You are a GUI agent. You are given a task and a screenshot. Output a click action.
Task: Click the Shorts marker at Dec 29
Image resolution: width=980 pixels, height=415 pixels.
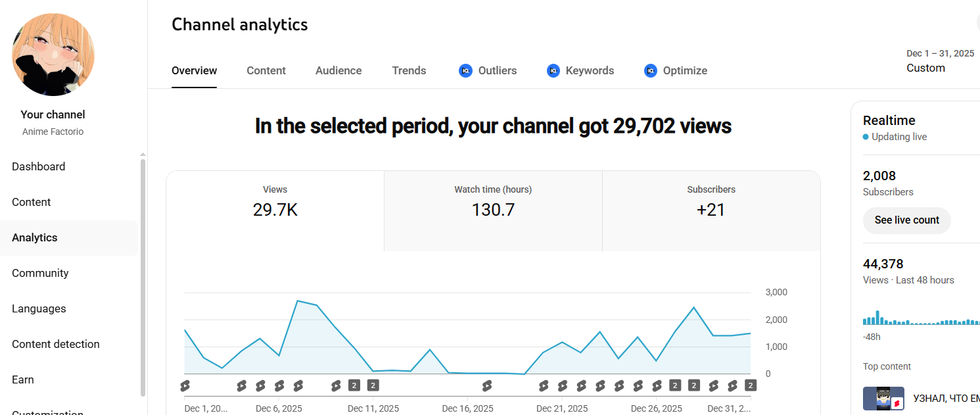coord(713,385)
